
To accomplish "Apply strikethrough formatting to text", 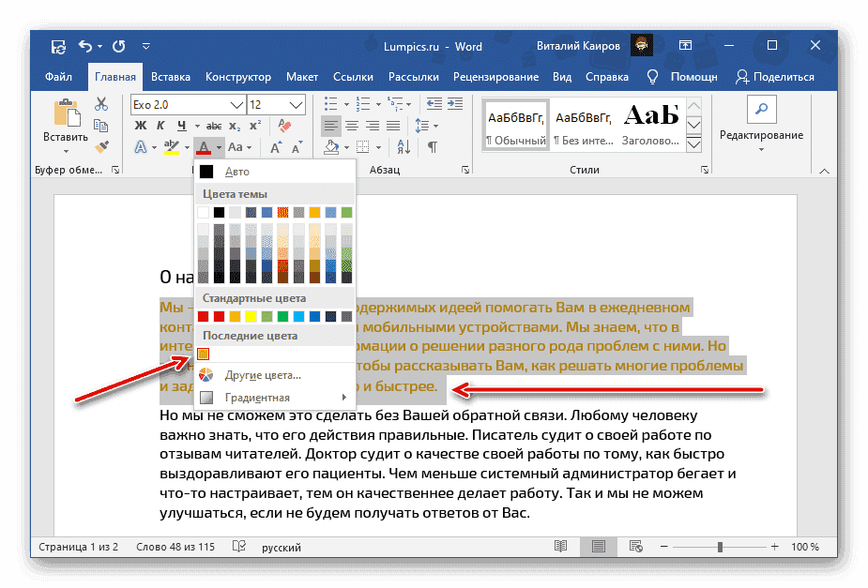I will tap(214, 125).
